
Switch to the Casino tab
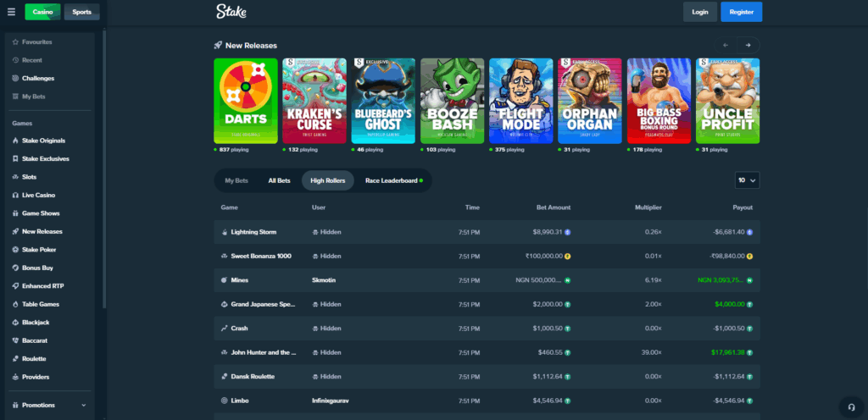(42, 12)
